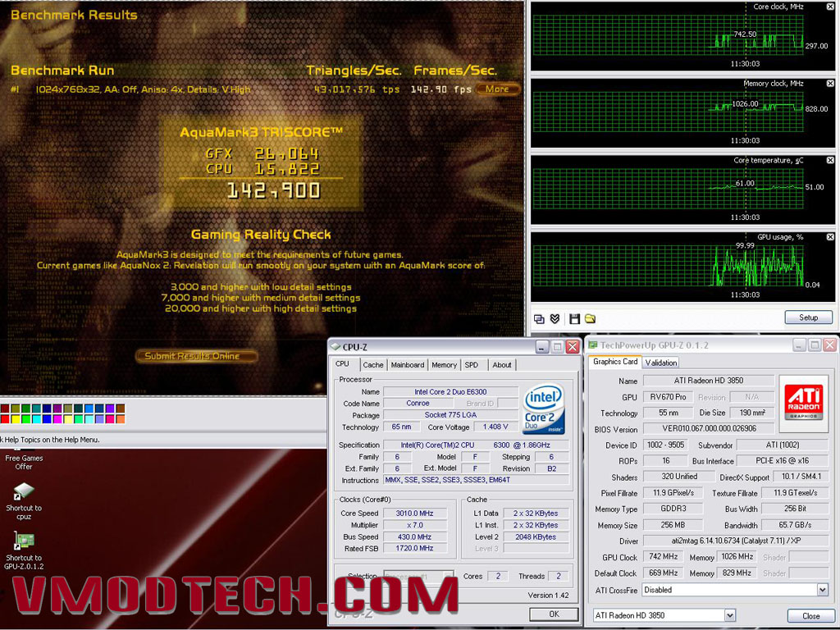Viewport: 840px width, 630px height.
Task: Select the Shortcut to GPU-Z.0.1.2 desktop icon
Action: pyautogui.click(x=24, y=550)
